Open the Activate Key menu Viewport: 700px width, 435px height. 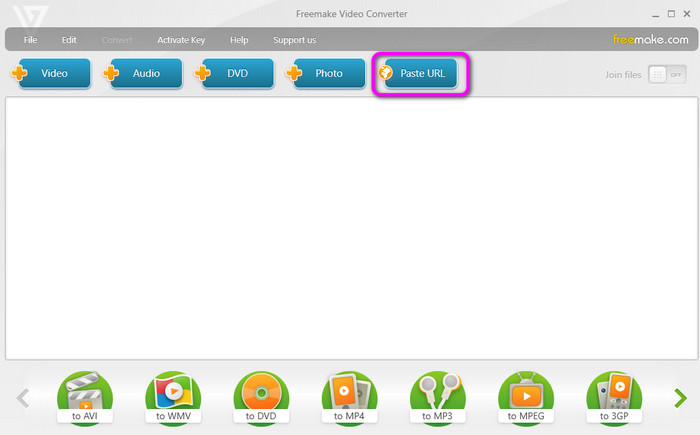coord(181,40)
